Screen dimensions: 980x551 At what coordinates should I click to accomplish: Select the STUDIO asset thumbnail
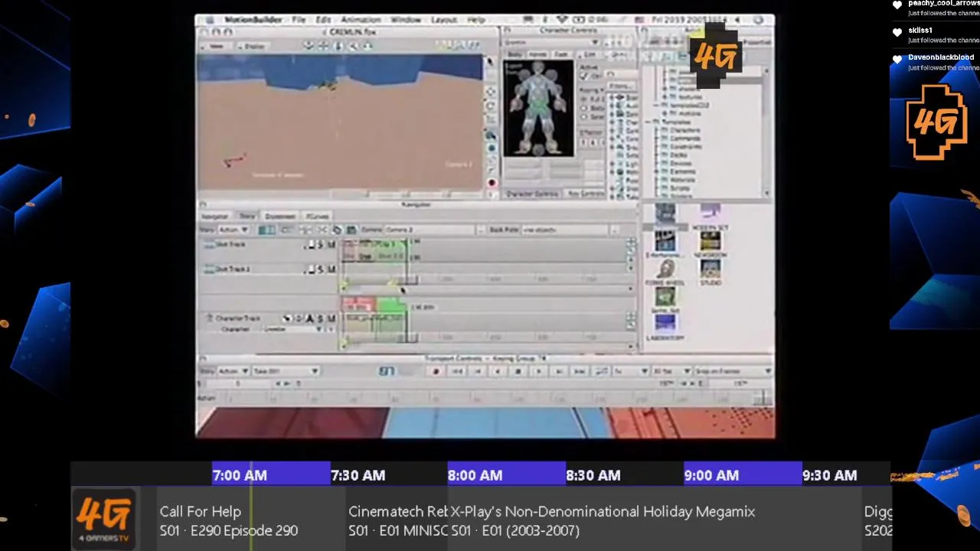[710, 271]
